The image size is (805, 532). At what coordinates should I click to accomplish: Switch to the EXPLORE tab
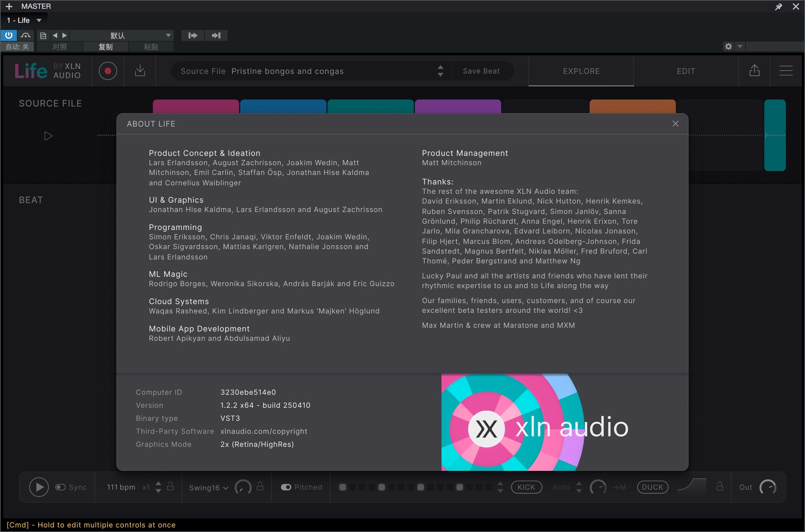(581, 71)
